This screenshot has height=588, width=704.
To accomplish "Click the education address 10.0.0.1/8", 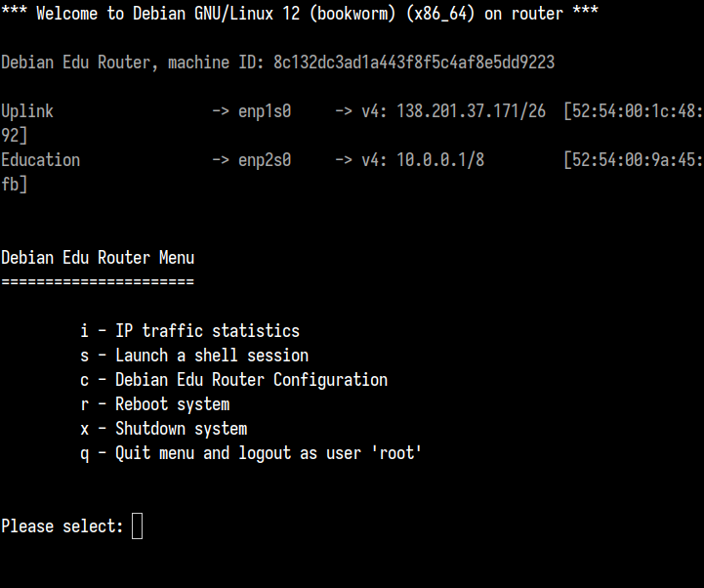I will [440, 160].
